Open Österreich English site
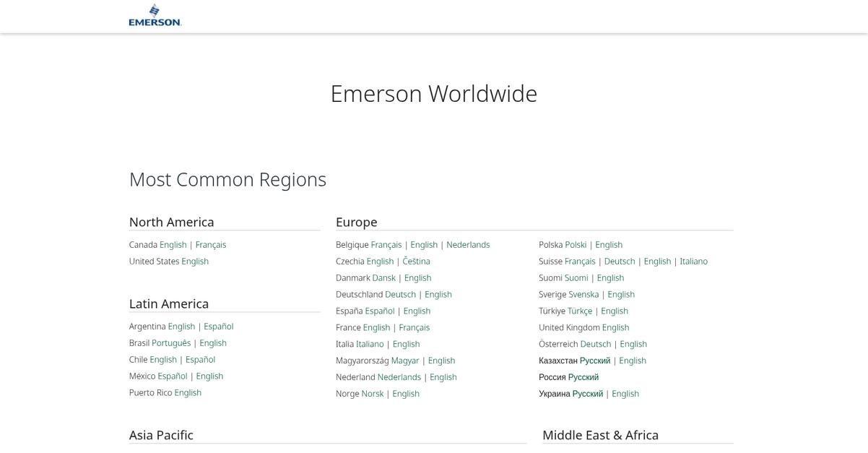This screenshot has height=453, width=868. pyautogui.click(x=633, y=345)
